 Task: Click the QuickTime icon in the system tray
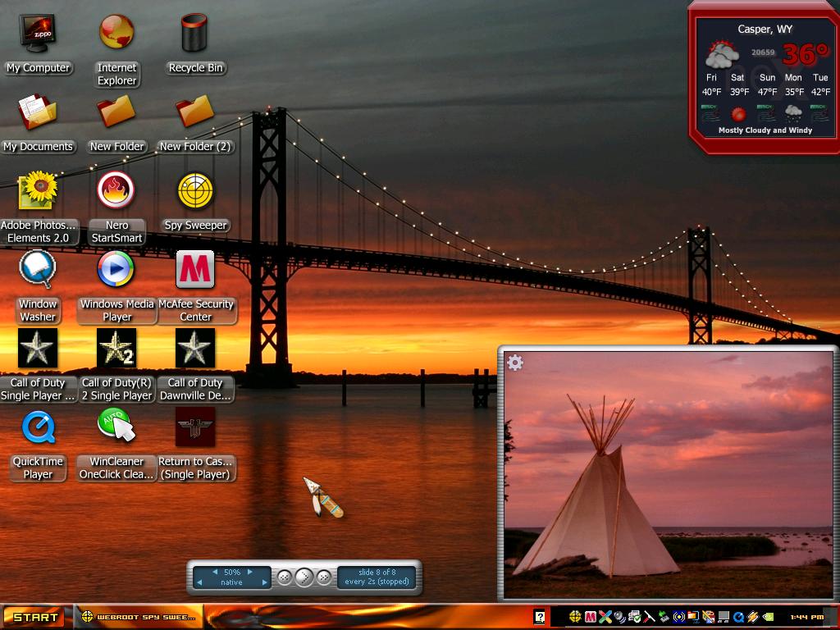click(739, 617)
